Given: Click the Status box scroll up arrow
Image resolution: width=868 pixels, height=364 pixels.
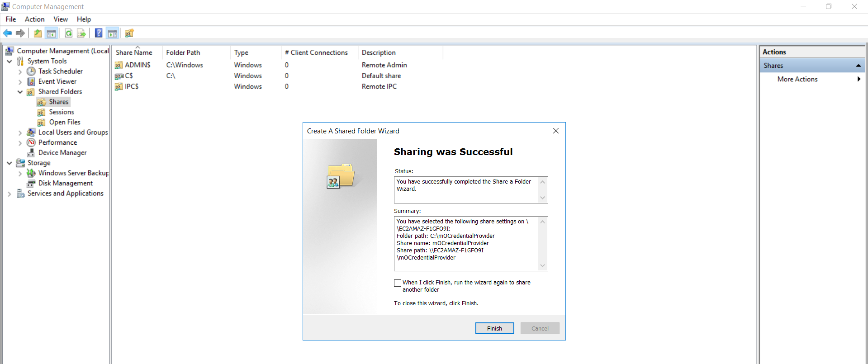Looking at the screenshot, I should coord(543,182).
